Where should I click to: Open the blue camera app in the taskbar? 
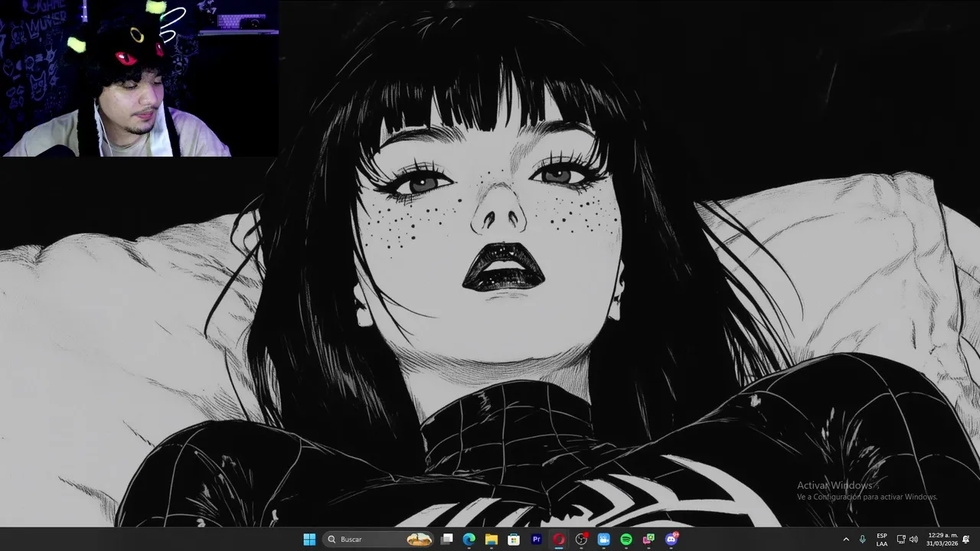click(603, 540)
